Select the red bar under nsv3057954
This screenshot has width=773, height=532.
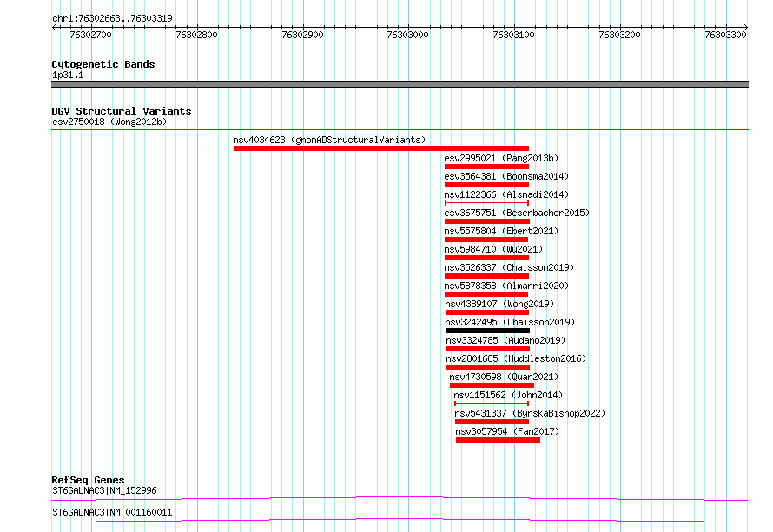[498, 440]
